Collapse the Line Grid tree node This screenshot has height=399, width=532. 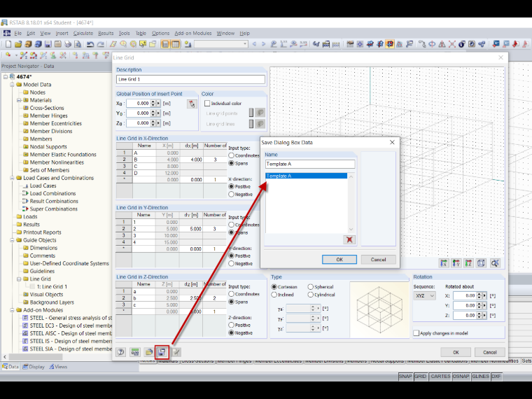20,279
